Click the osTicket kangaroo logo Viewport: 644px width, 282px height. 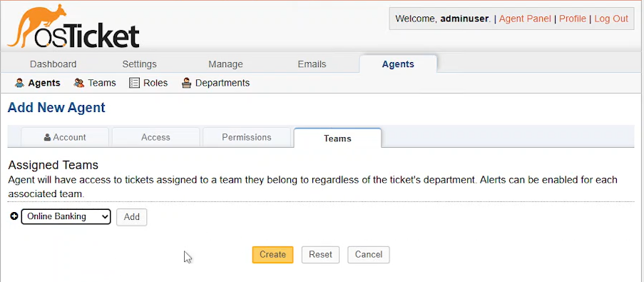73,26
